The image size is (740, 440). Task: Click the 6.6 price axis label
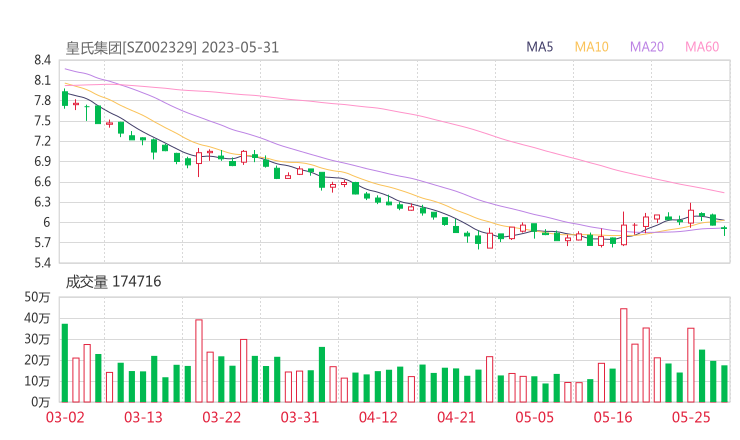pos(42,182)
